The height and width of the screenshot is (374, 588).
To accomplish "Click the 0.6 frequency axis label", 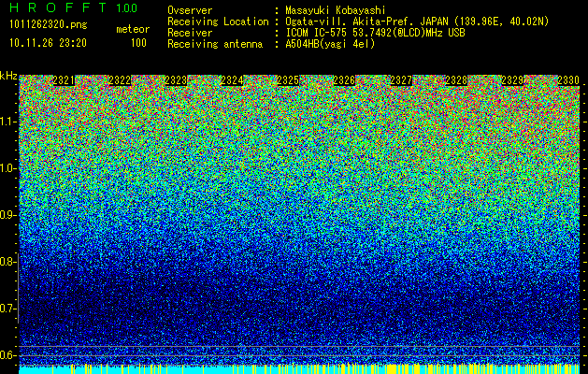I will [x=7, y=355].
